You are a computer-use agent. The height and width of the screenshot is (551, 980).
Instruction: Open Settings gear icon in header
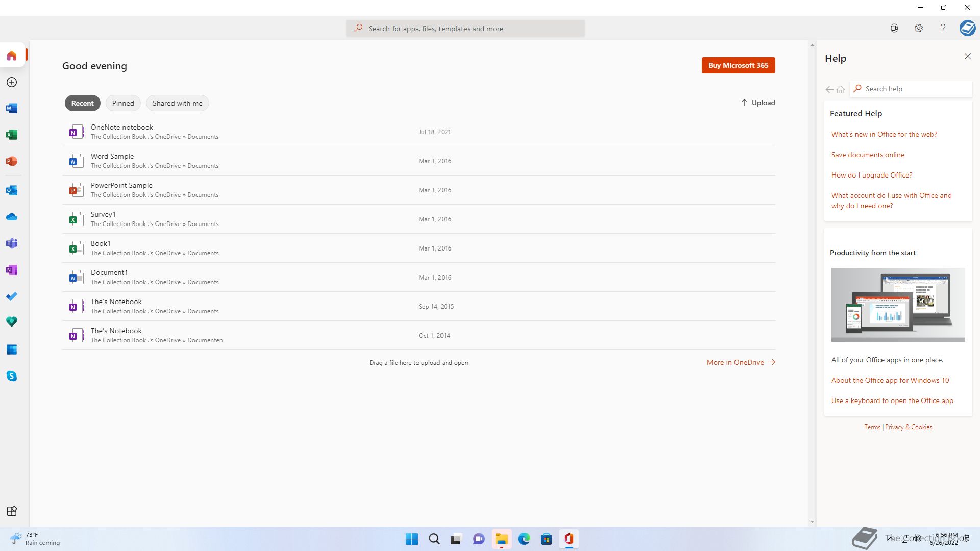(x=918, y=29)
